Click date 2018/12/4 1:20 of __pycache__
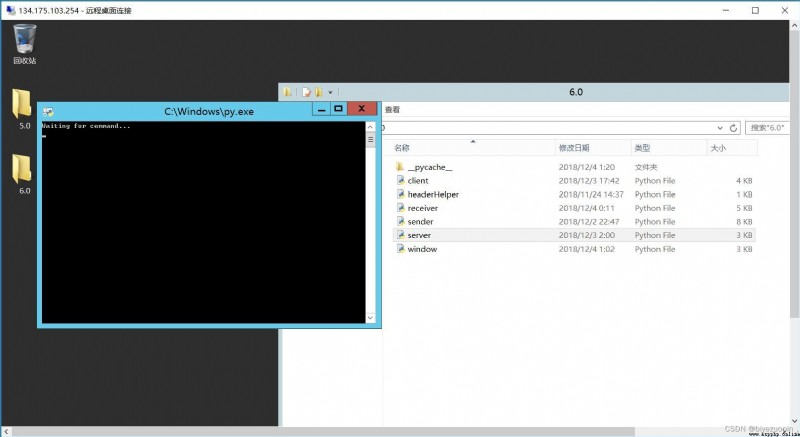The image size is (800, 437). coord(587,167)
